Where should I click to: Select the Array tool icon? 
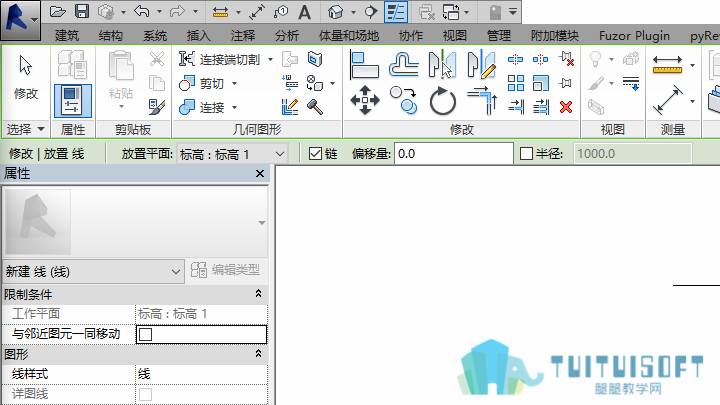516,83
